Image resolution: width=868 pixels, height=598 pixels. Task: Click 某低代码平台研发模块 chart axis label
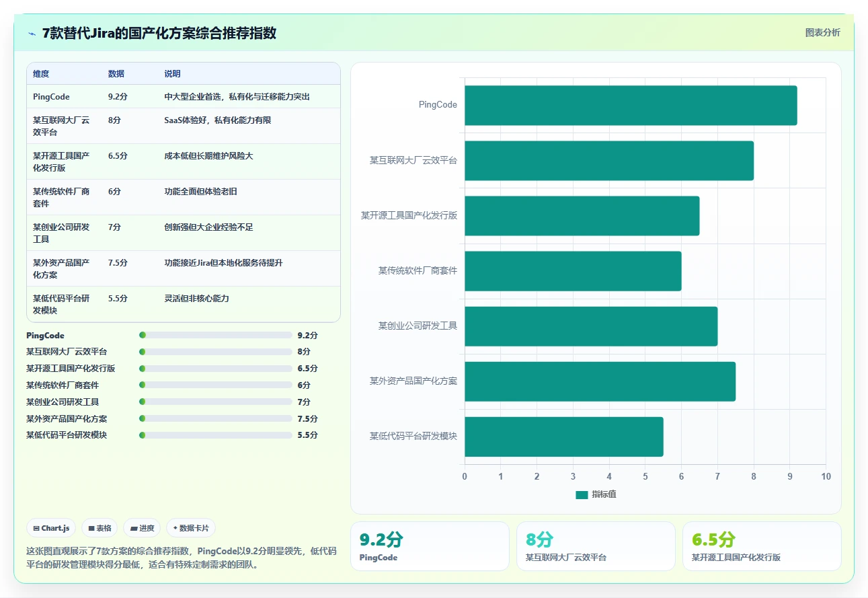click(413, 437)
